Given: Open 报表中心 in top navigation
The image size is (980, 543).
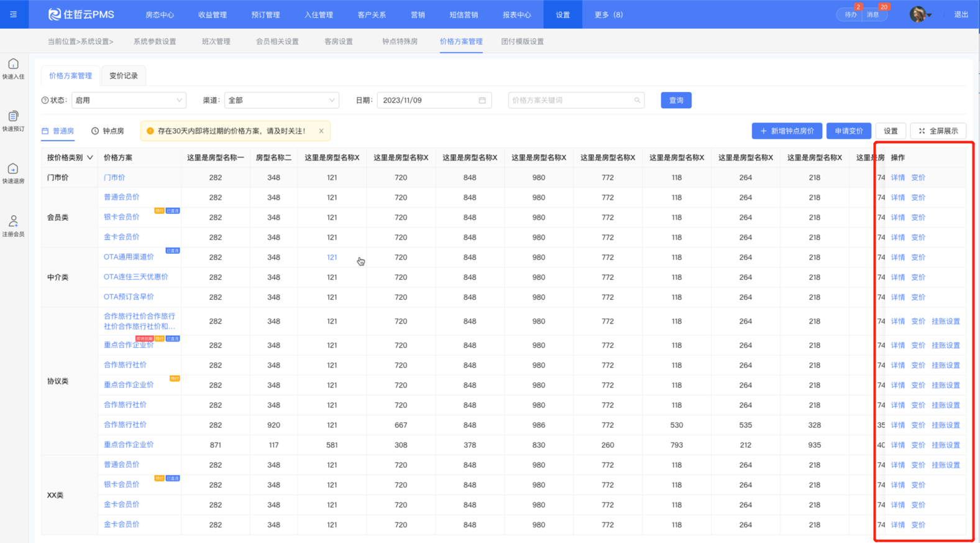Looking at the screenshot, I should (517, 14).
